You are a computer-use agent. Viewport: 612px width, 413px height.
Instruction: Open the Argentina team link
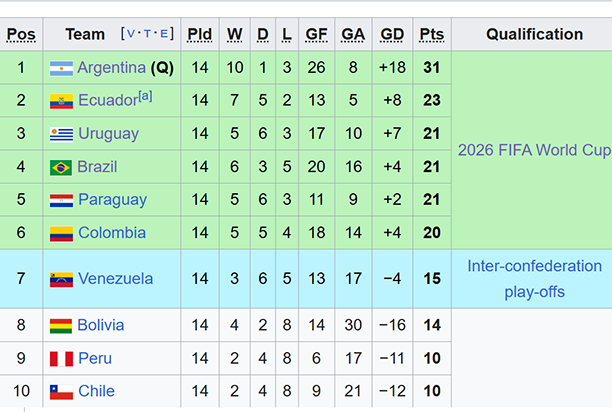coord(112,68)
